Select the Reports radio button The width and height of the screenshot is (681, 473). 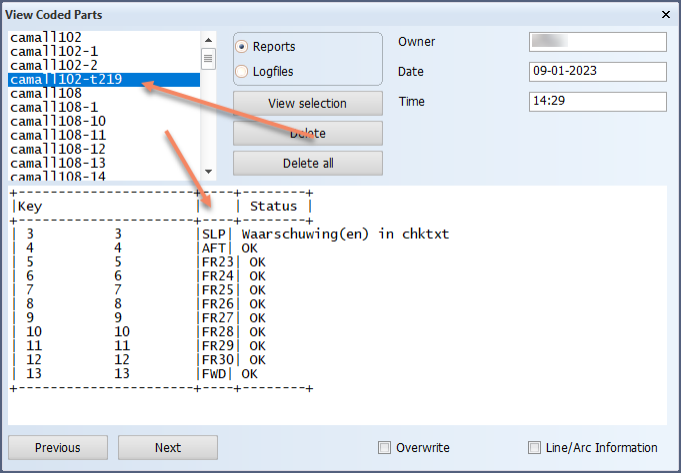(x=242, y=47)
